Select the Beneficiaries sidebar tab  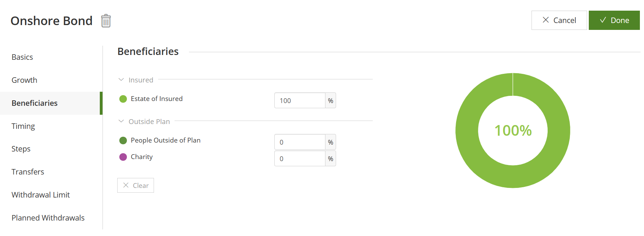(x=35, y=103)
